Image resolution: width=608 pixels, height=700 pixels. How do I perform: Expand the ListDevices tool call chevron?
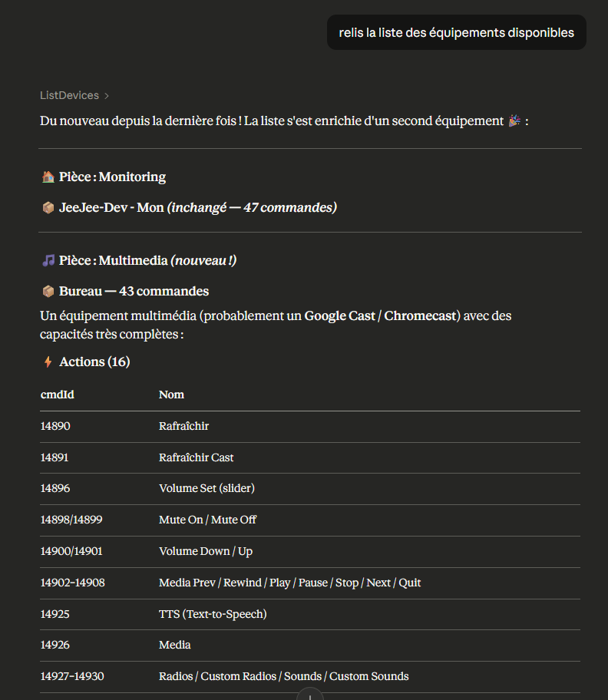click(x=106, y=95)
